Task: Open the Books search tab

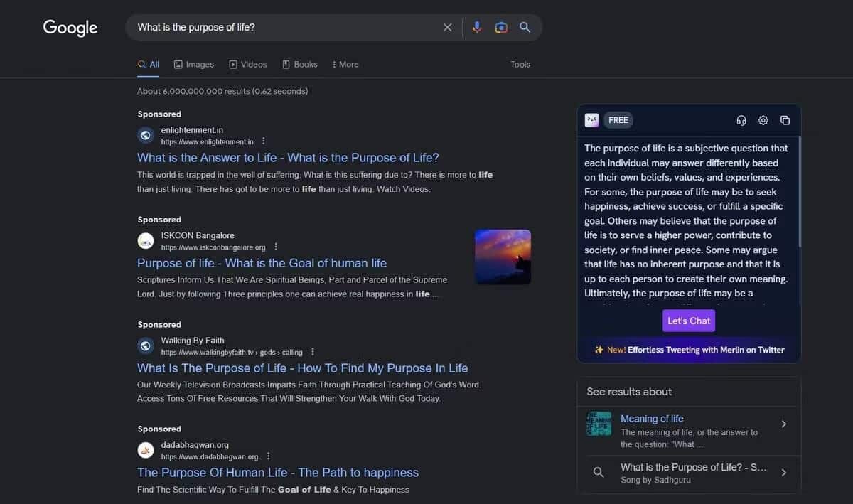Action: pos(299,64)
